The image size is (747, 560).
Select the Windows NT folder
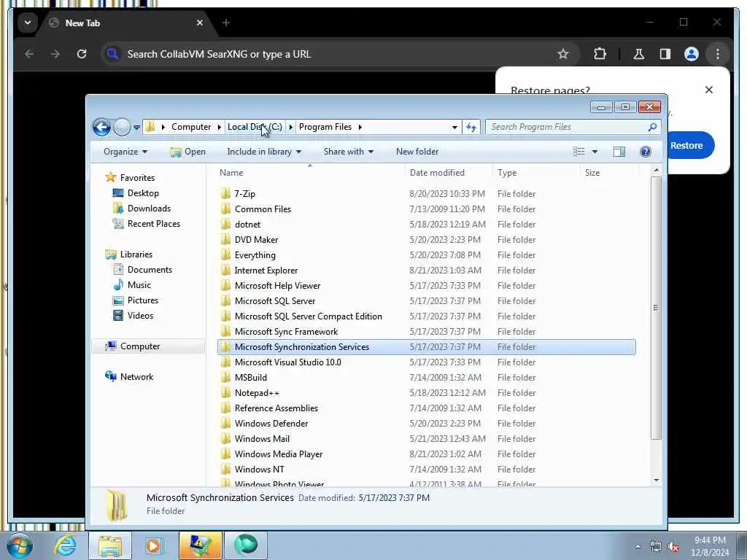click(259, 469)
